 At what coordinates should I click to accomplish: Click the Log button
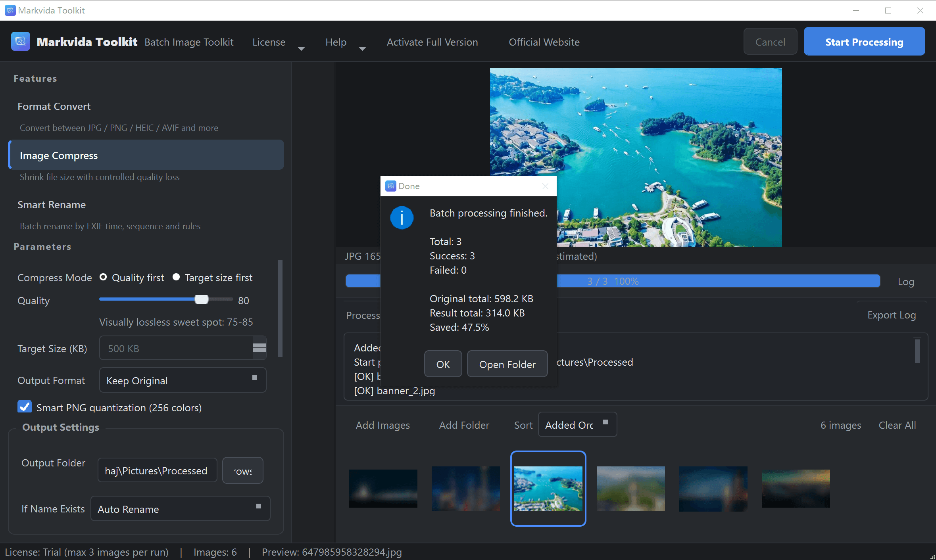pos(906,282)
